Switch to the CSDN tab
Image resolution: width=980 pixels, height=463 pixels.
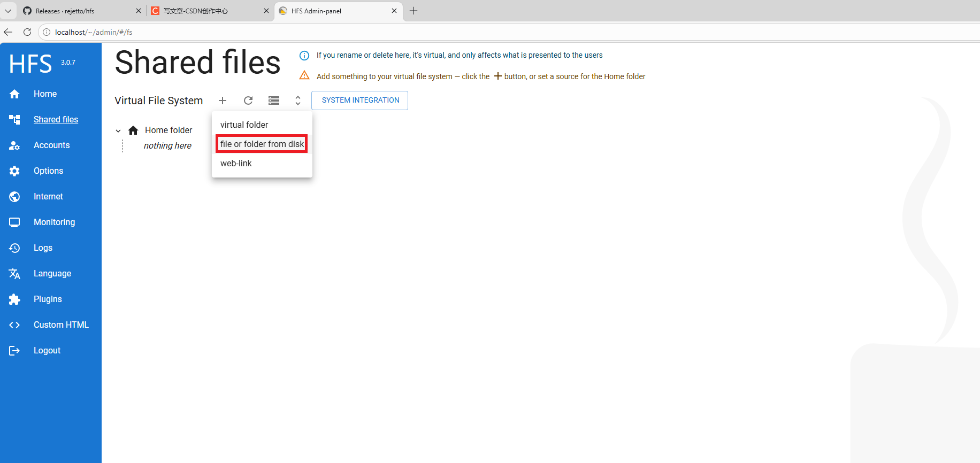(x=209, y=11)
